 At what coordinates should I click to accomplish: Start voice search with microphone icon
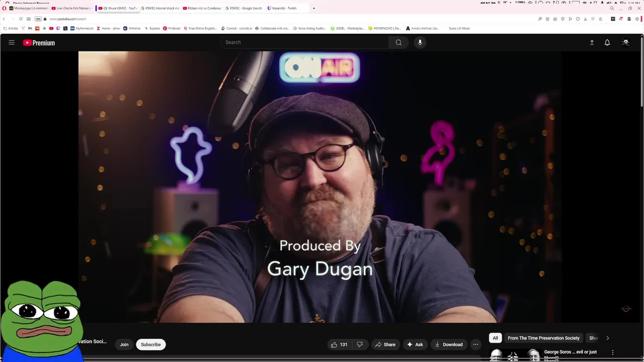pos(420,42)
